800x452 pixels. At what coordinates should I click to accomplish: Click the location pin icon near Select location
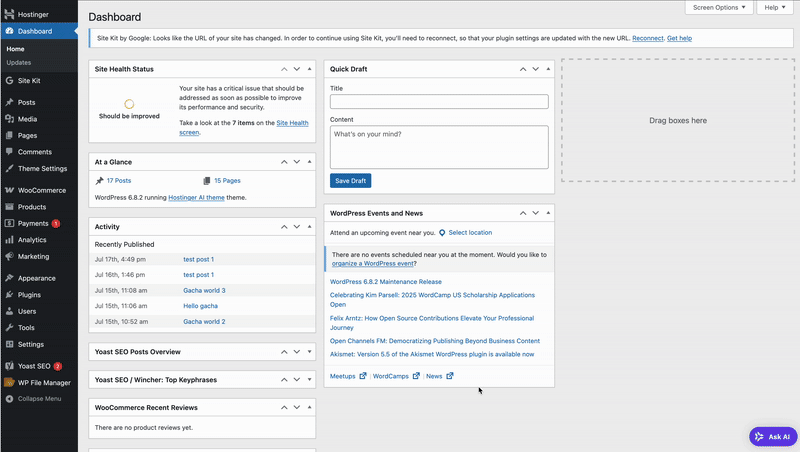[x=442, y=233]
